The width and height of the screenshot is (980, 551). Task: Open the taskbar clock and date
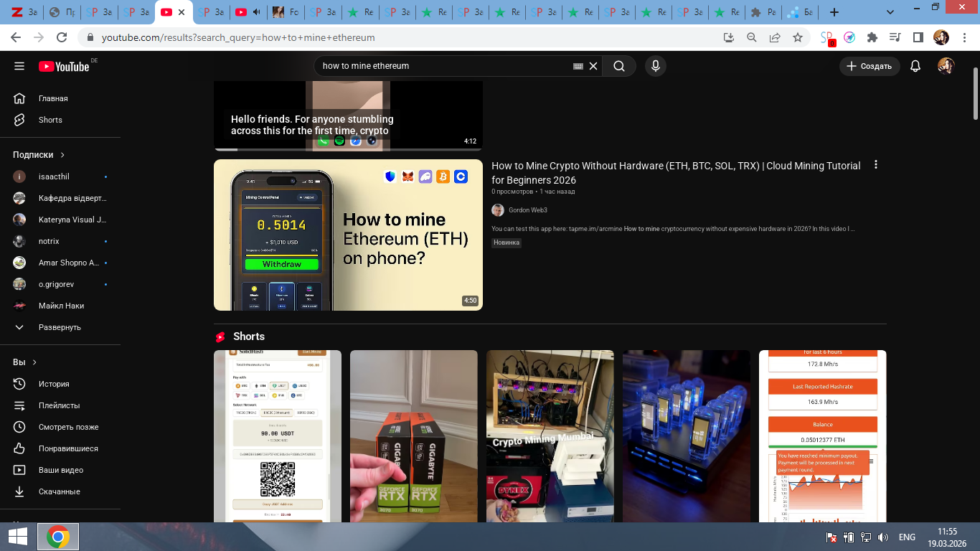click(x=947, y=537)
